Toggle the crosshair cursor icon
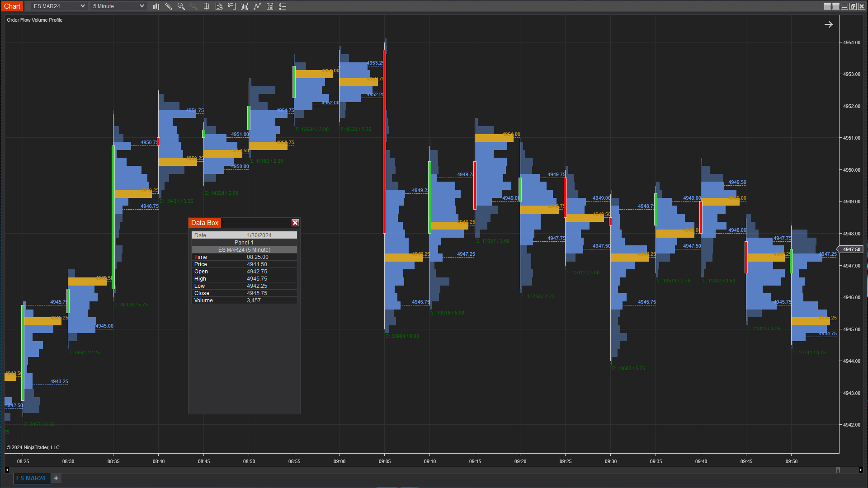 coord(207,6)
